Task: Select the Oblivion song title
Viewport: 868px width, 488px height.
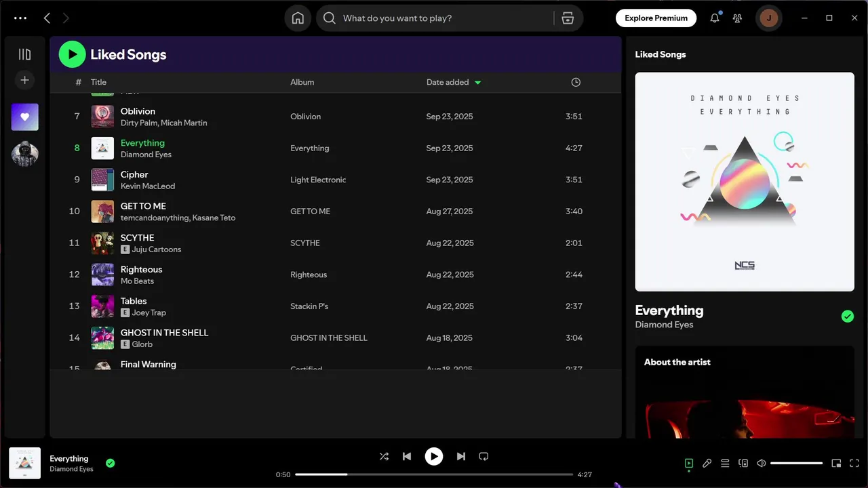Action: coord(138,111)
